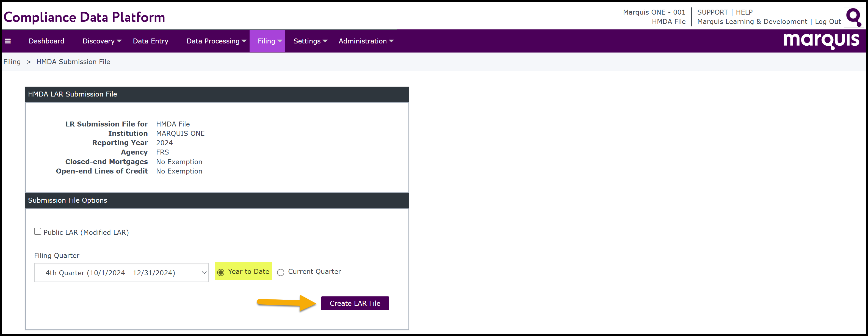Image resolution: width=868 pixels, height=336 pixels.
Task: Click Compliance Data Platform title
Action: point(84,17)
